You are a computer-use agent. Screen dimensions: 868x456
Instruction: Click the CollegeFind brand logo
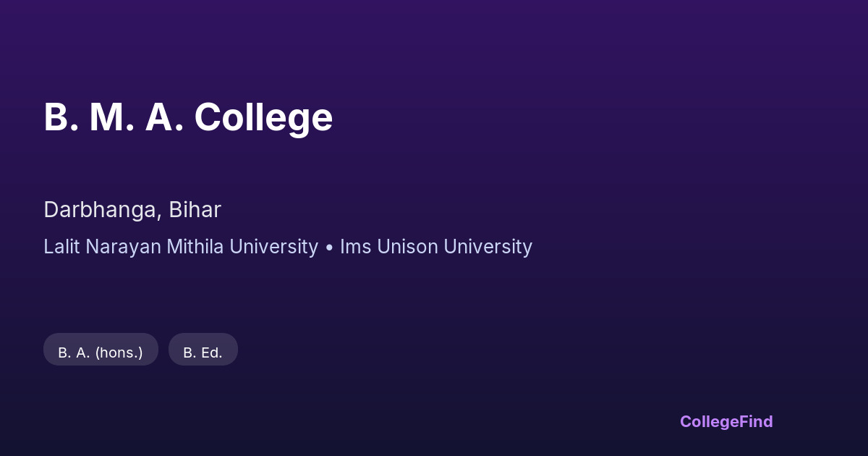(726, 421)
